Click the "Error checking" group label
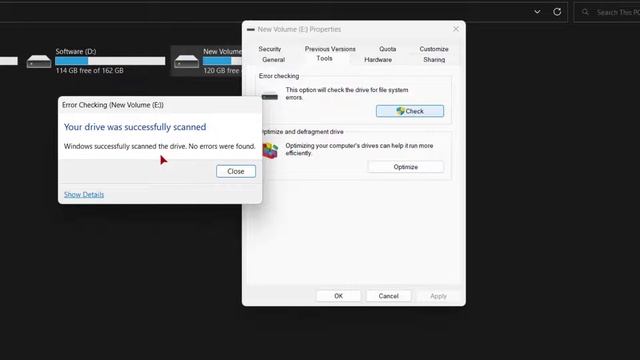The height and width of the screenshot is (360, 640). [x=279, y=76]
